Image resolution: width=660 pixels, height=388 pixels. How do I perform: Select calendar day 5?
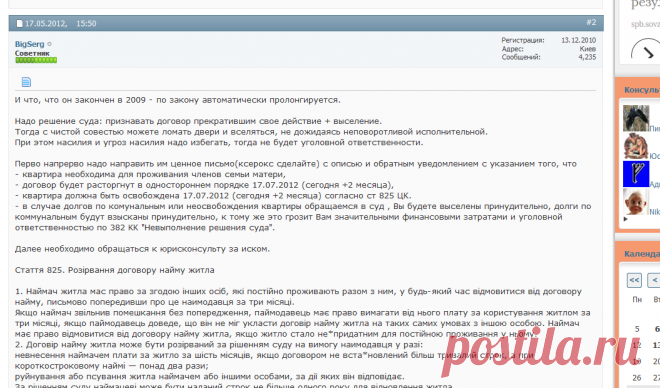[x=637, y=329]
